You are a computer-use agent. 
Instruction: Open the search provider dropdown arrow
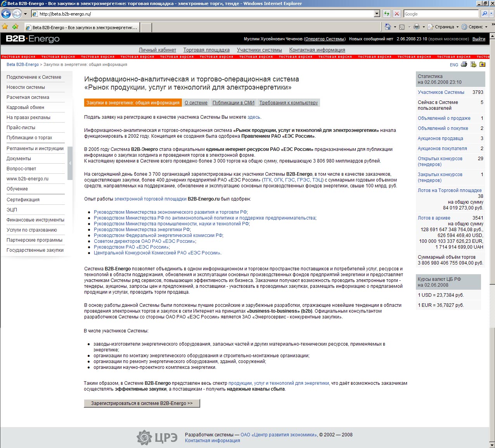492,14
